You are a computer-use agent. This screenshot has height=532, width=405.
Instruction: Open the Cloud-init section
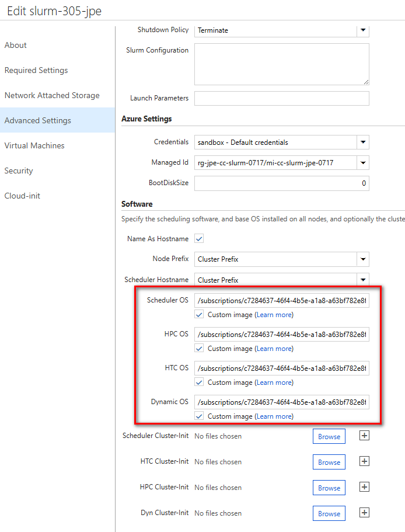[x=22, y=196]
